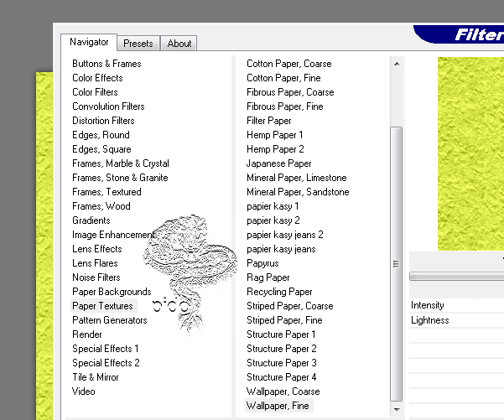
Task: Choose the Color Filters category
Action: coord(95,92)
